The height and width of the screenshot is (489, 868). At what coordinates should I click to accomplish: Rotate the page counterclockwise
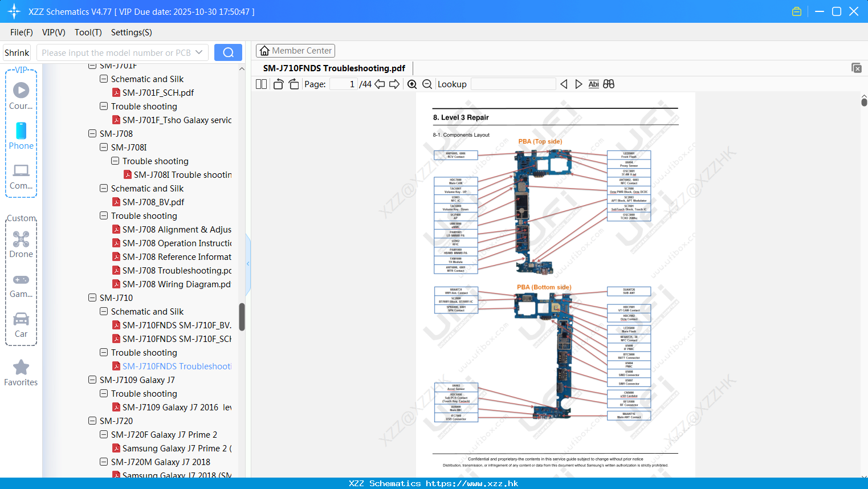click(278, 84)
